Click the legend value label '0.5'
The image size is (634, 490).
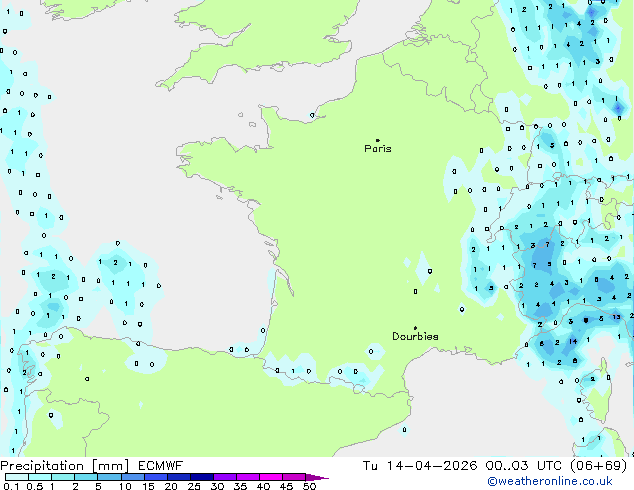(35, 486)
